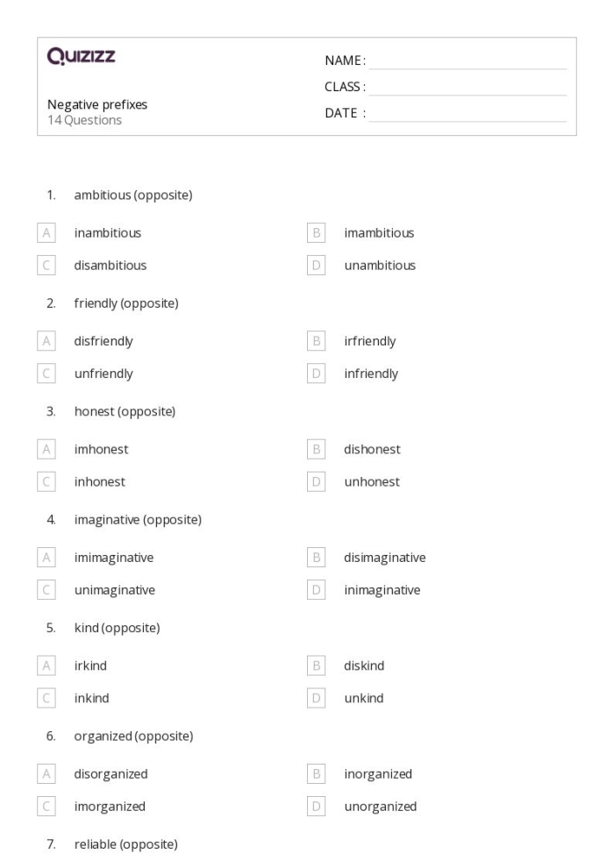Tick answer box C for unfriendly
614x868 pixels.
[46, 374]
